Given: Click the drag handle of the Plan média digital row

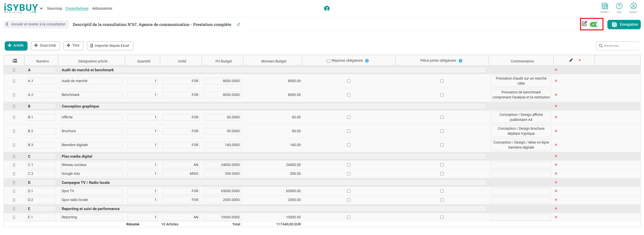Looking at the screenshot, I should point(14,156).
